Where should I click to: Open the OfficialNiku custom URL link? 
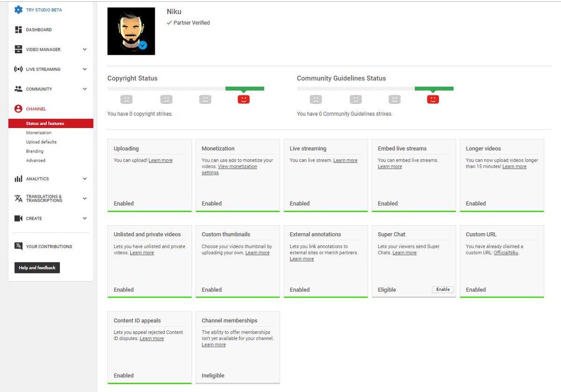pyautogui.click(x=506, y=253)
